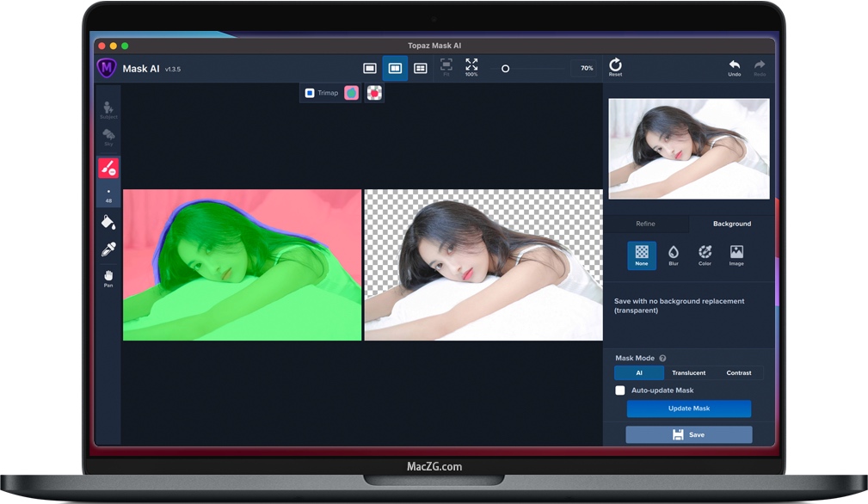Switch to quad view layout
This screenshot has width=868, height=504.
click(420, 68)
